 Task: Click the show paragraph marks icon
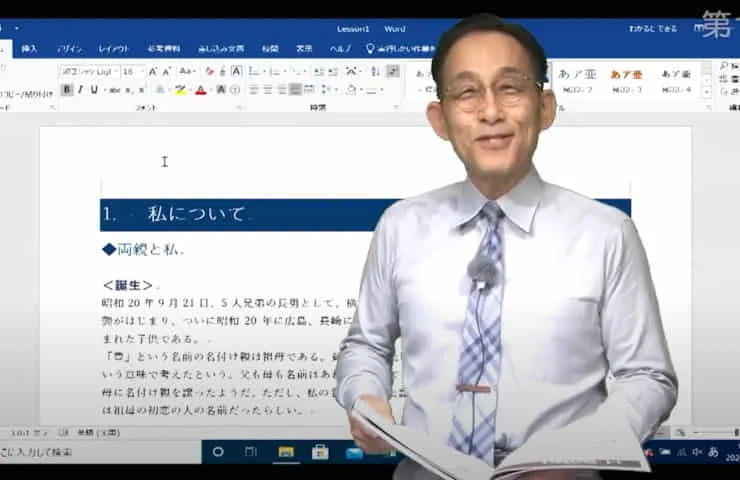click(393, 72)
